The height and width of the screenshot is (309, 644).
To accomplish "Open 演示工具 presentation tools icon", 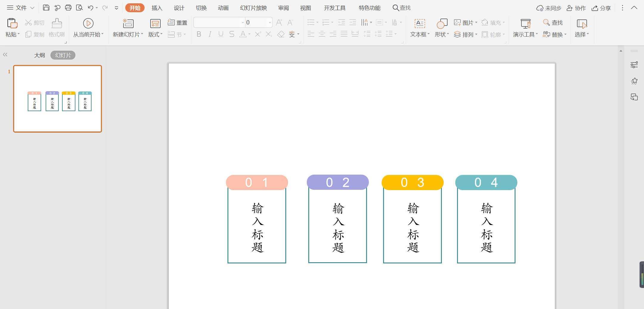I will pyautogui.click(x=525, y=24).
